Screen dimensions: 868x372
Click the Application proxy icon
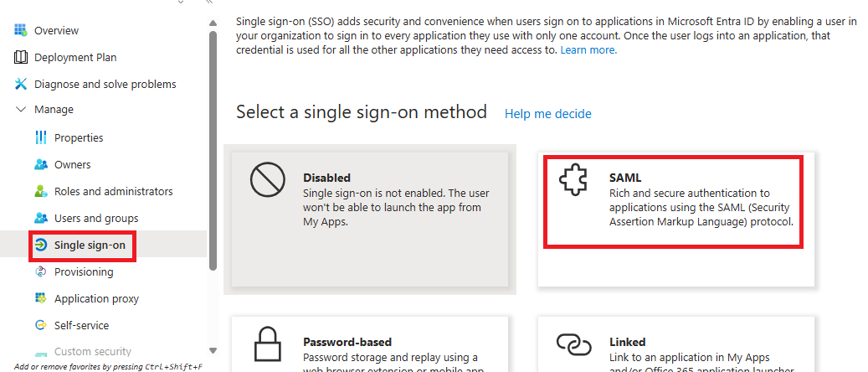pos(40,298)
